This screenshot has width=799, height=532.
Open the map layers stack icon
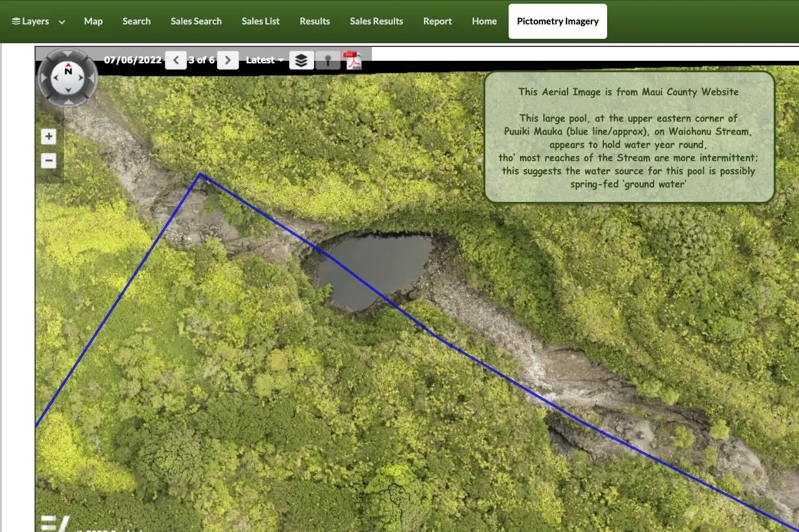302,60
